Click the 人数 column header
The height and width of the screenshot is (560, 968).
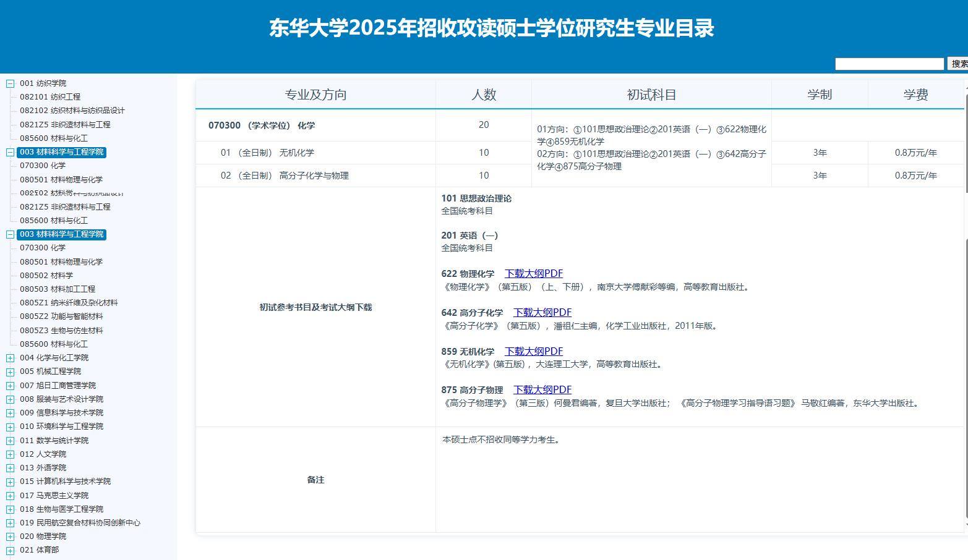click(x=484, y=95)
